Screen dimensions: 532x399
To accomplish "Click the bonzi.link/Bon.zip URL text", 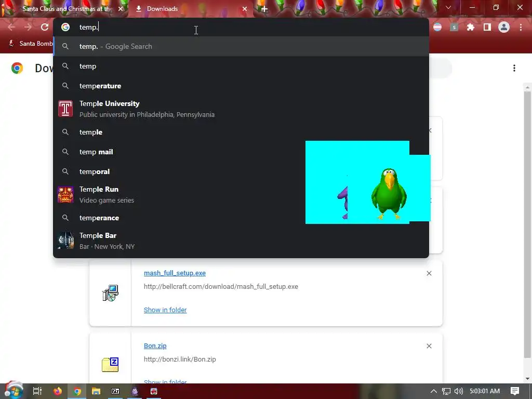I will click(180, 359).
